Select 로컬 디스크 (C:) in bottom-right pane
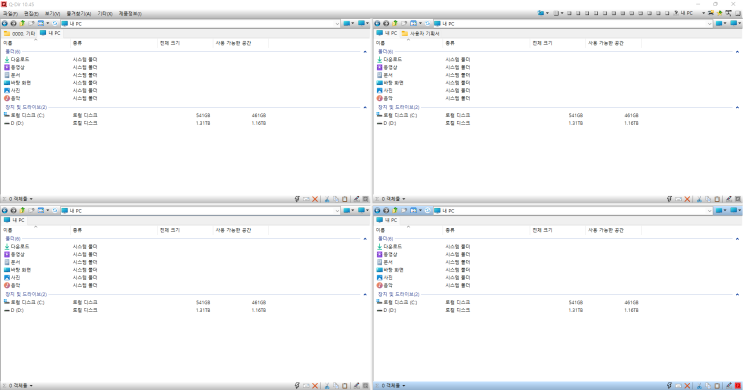 (x=397, y=302)
